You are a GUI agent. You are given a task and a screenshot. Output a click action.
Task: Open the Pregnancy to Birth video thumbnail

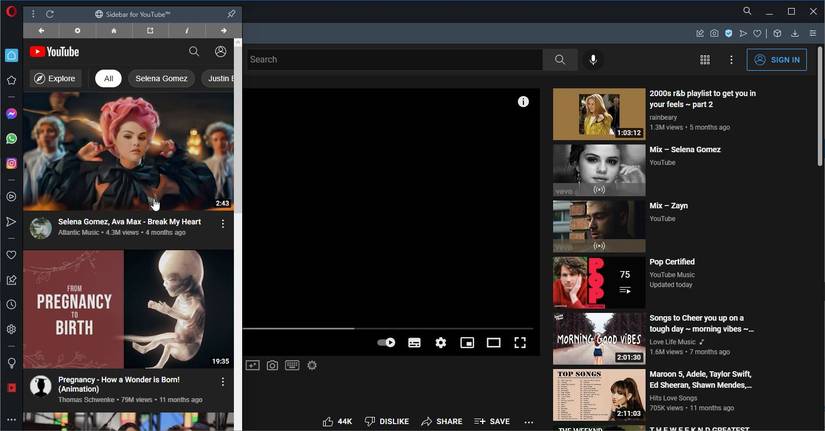128,309
